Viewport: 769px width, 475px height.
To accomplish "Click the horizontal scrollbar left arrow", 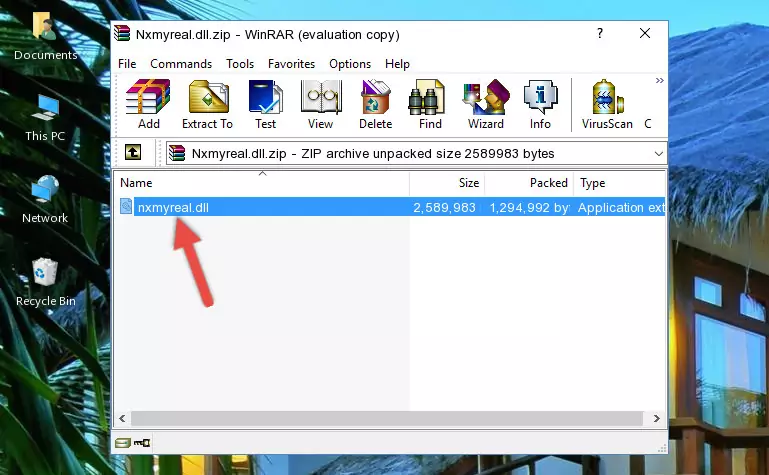I will tap(123, 419).
